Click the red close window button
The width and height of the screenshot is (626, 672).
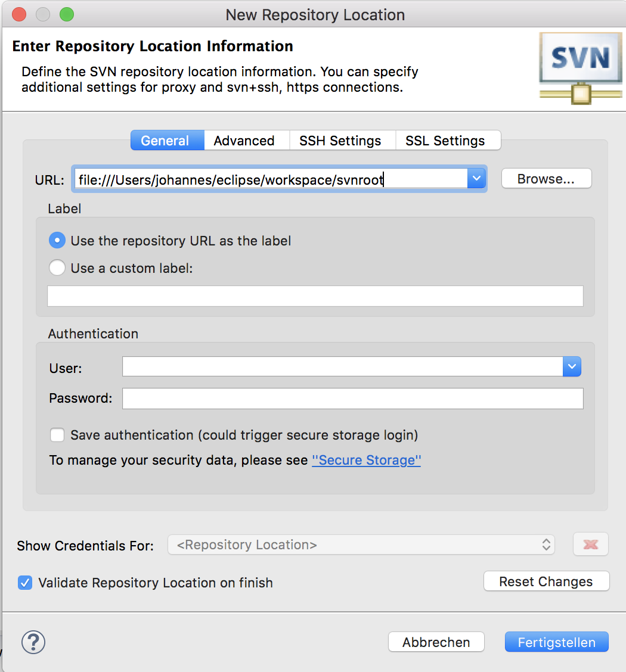[18, 14]
